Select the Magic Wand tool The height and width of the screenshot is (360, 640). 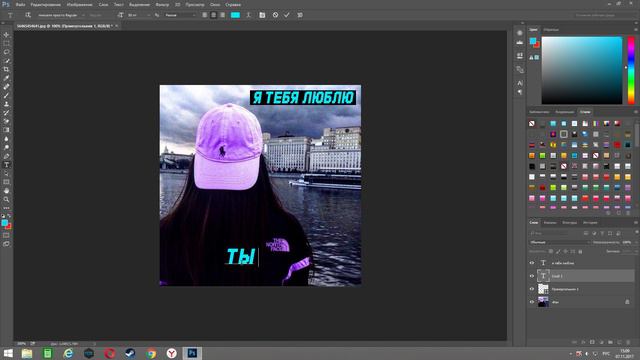click(6, 61)
